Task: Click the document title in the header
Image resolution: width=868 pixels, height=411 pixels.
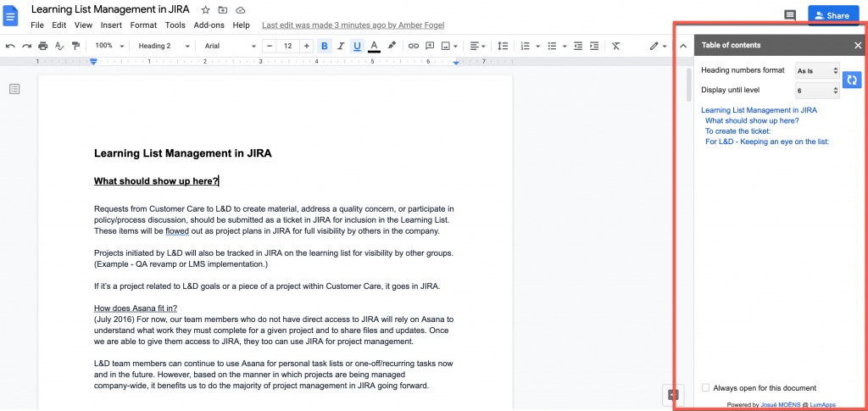Action: coord(110,9)
